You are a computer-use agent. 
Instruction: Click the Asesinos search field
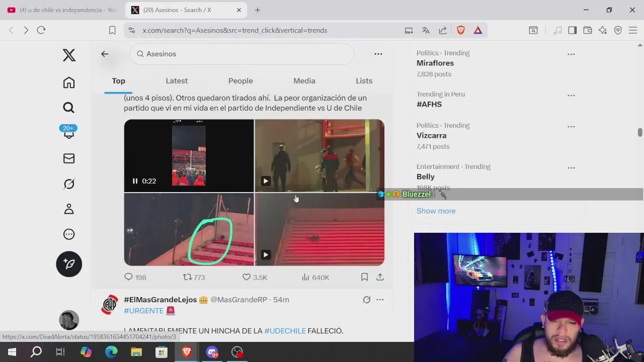tap(242, 54)
